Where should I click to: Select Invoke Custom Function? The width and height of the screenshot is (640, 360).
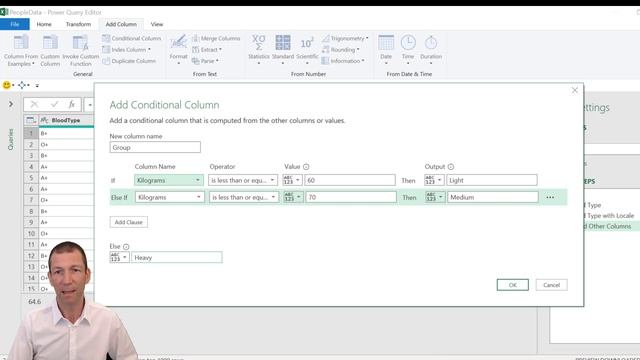(81, 51)
